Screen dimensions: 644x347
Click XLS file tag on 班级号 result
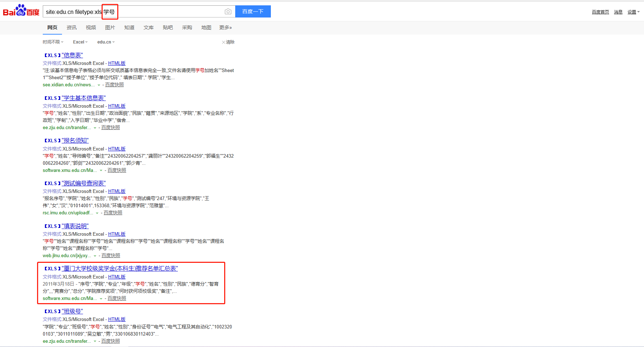coord(52,312)
